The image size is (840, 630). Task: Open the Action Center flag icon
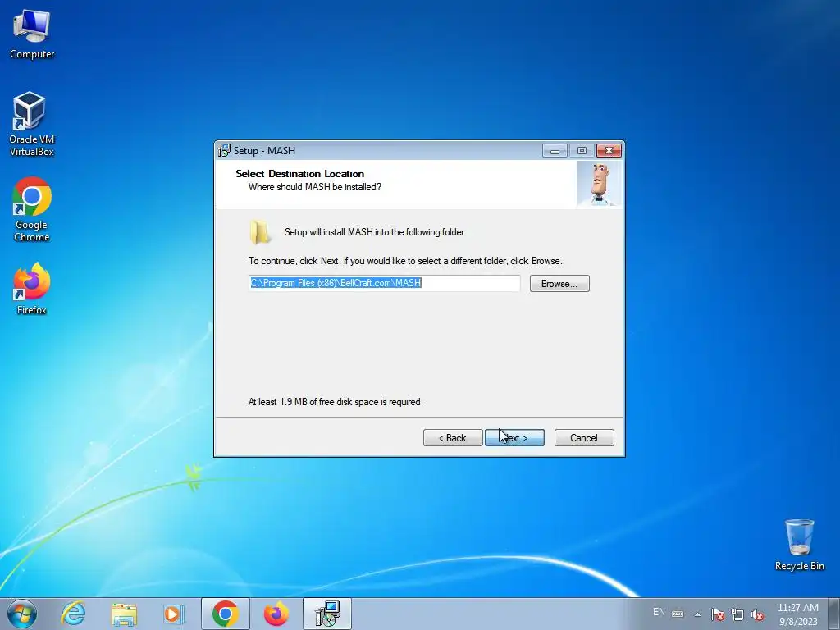point(718,614)
